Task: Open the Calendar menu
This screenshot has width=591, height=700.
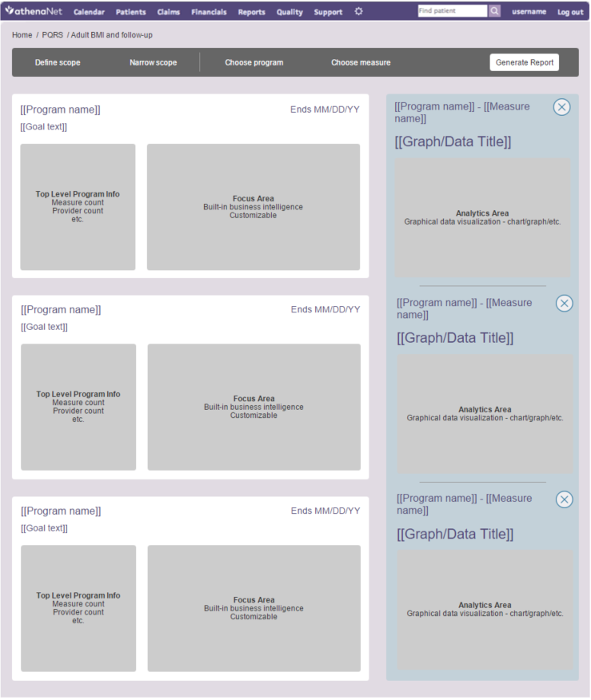Action: click(89, 12)
